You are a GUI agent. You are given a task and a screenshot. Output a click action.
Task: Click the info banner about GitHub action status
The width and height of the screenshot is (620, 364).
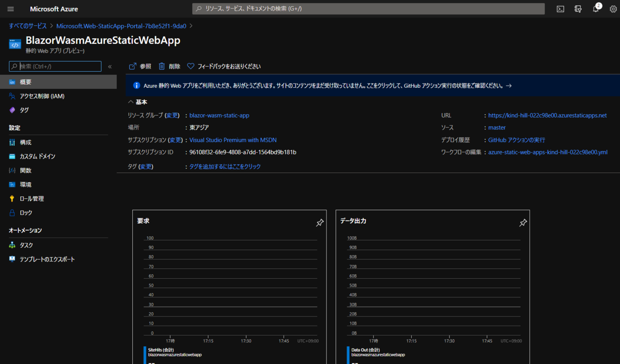pyautogui.click(x=373, y=86)
